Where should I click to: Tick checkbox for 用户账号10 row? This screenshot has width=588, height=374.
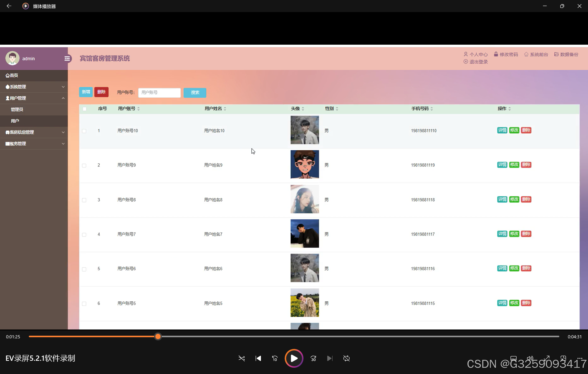[84, 131]
